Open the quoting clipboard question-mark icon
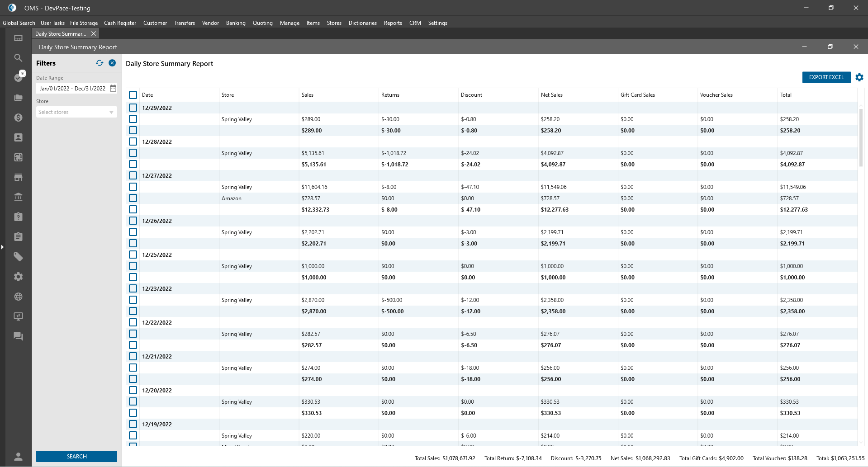The height and width of the screenshot is (467, 868). (x=18, y=217)
